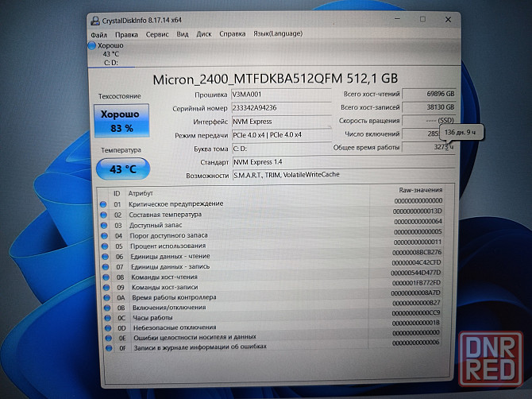Click status dot for Единицы данных - чтение row
Viewport: 532px width, 399px height.
click(105, 257)
